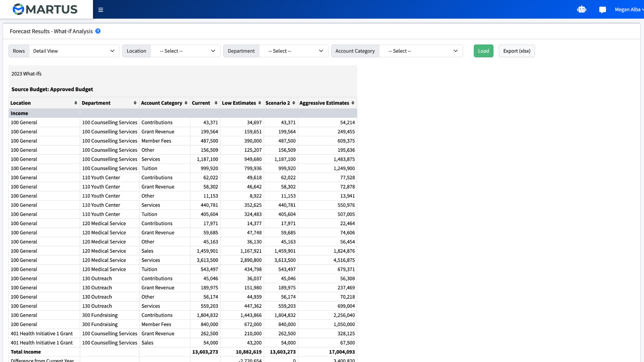Sort by Account Category sort icon
Screen dimensions: 644x362
[x=186, y=103]
